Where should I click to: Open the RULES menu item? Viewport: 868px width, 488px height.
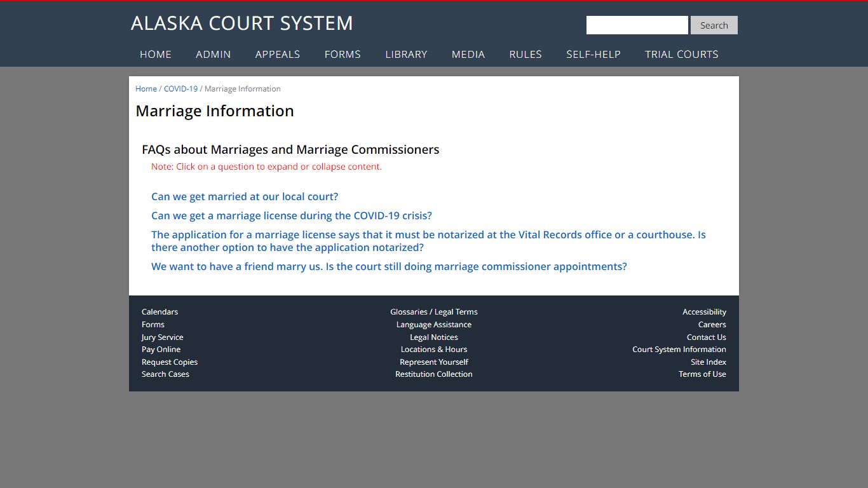click(526, 55)
